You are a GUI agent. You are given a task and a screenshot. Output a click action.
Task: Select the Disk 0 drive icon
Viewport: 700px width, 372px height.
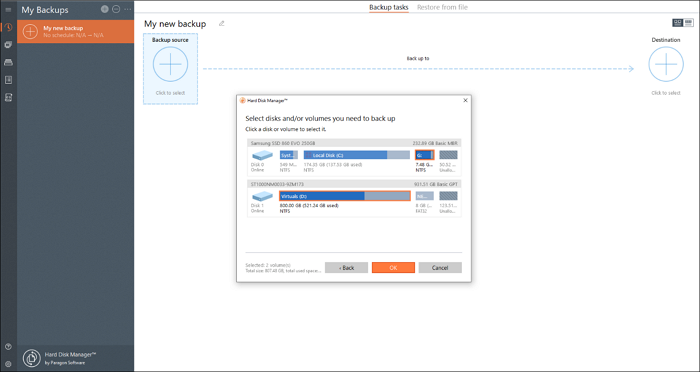(262, 155)
